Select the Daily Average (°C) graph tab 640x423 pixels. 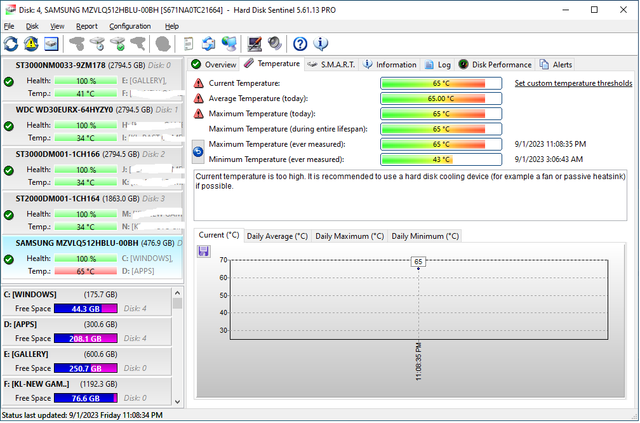[277, 236]
